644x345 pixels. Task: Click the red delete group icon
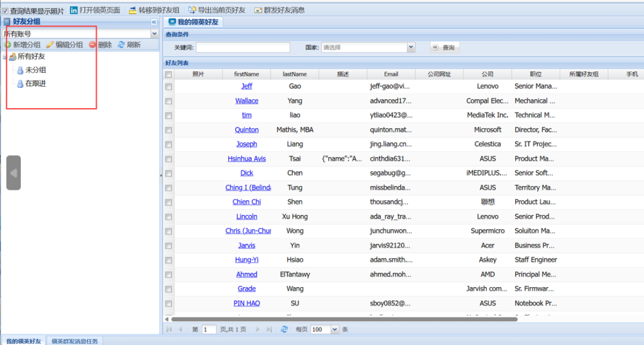tap(92, 45)
